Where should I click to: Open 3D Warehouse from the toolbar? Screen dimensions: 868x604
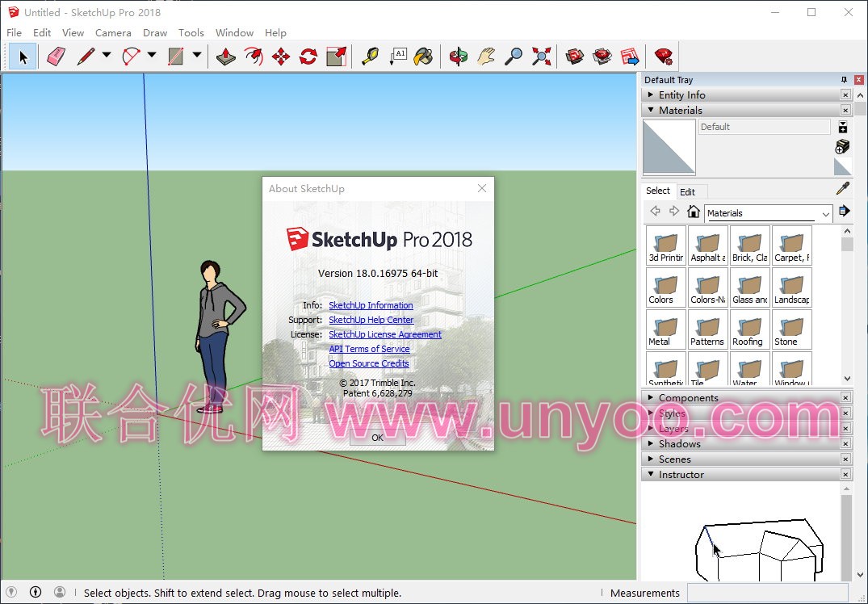[575, 57]
